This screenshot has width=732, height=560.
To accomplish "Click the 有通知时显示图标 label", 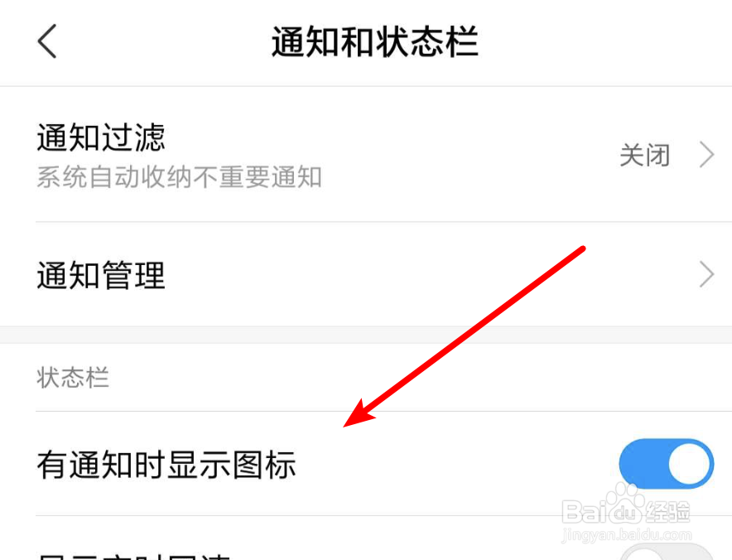I will (166, 465).
